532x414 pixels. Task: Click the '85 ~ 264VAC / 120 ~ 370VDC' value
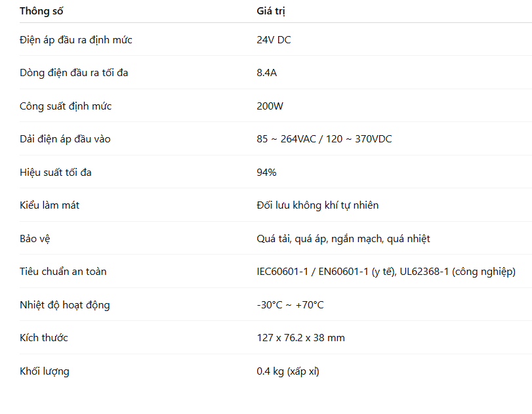(324, 139)
